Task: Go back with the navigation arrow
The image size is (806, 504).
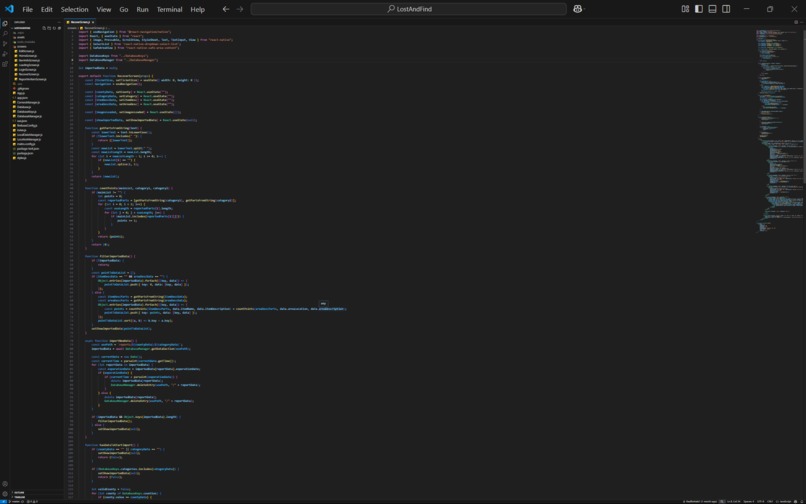Action: click(226, 9)
